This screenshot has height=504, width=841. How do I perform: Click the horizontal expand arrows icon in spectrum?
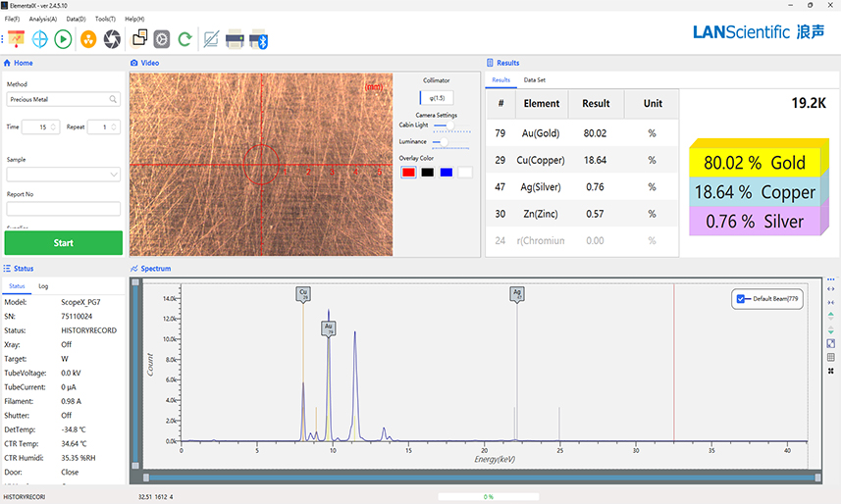click(x=831, y=289)
